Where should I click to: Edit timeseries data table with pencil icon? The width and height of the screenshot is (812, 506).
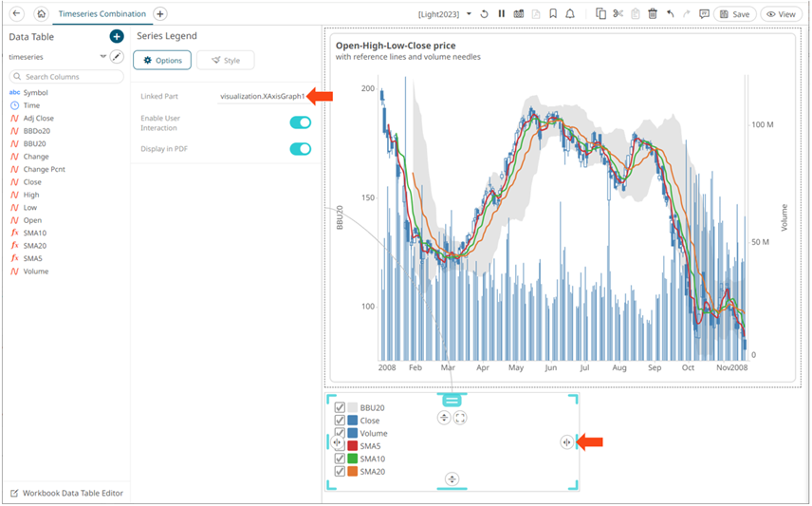tap(117, 57)
